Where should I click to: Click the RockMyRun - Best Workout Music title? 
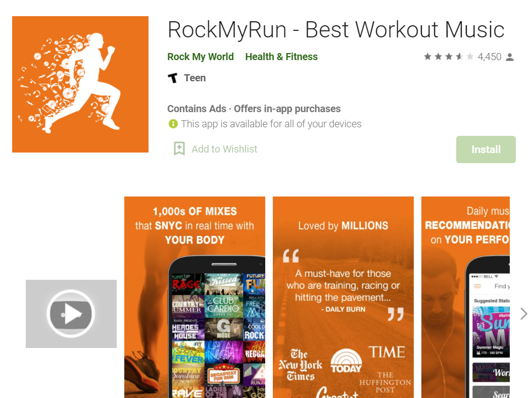coord(336,29)
